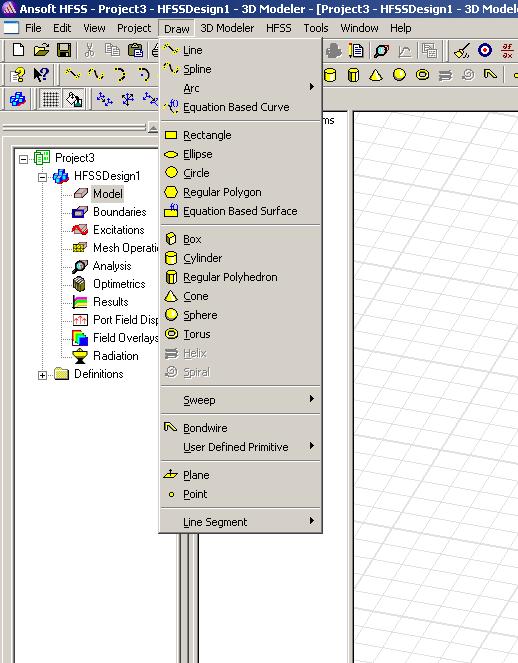Click the Copy toolbar icon
This screenshot has width=518, height=663.
point(112,50)
